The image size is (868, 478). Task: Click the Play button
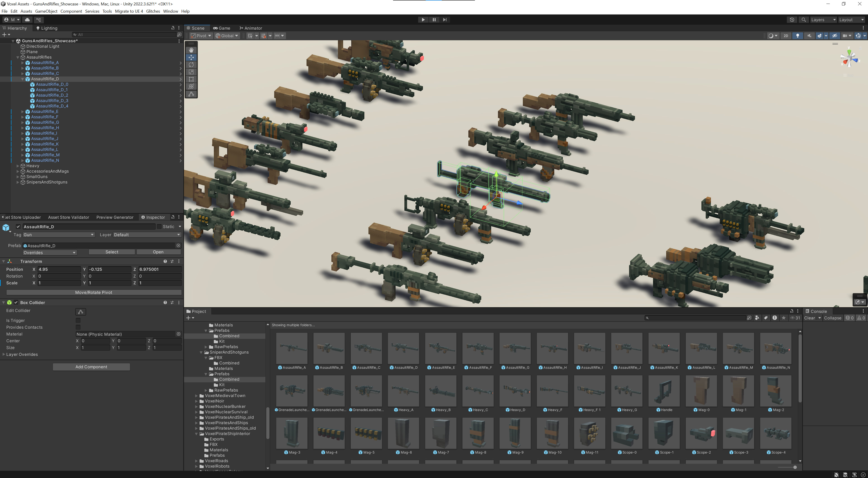click(423, 19)
